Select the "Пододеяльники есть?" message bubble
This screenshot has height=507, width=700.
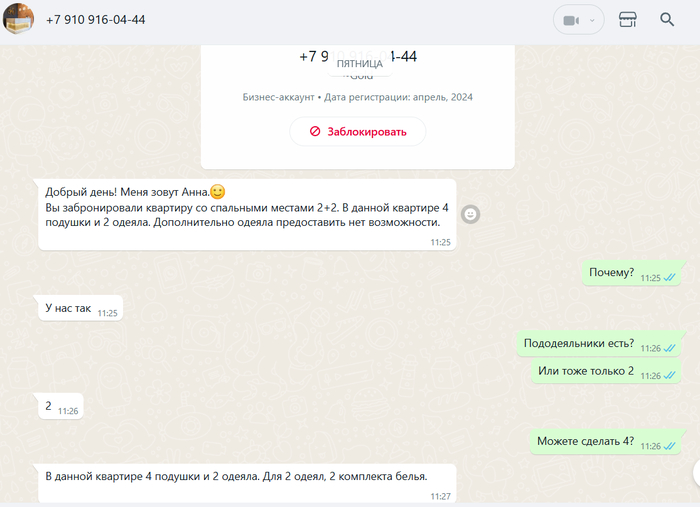coord(579,343)
